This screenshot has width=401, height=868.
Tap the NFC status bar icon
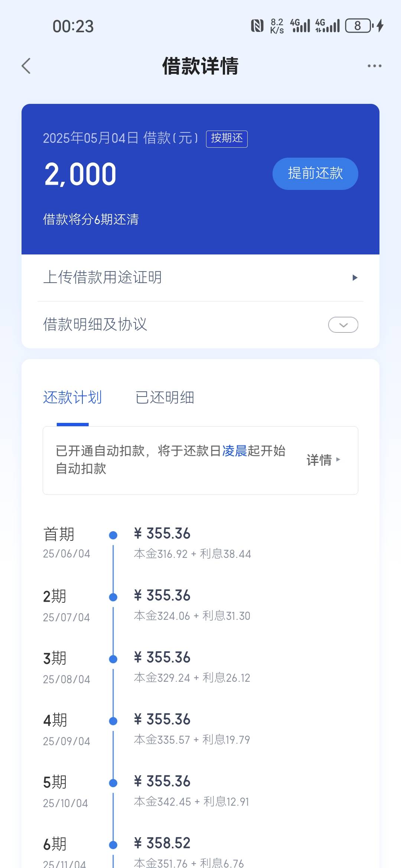tap(257, 26)
